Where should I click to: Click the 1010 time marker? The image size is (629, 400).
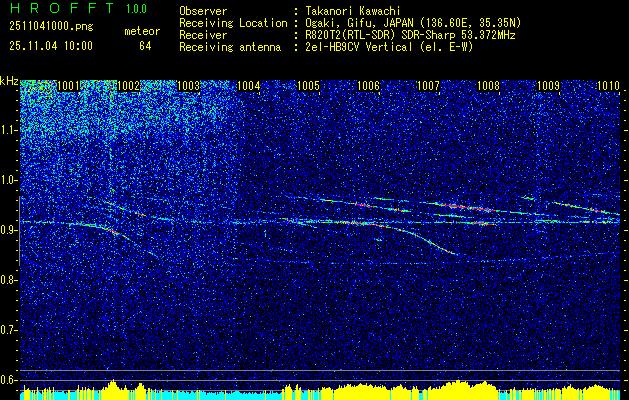click(x=609, y=86)
